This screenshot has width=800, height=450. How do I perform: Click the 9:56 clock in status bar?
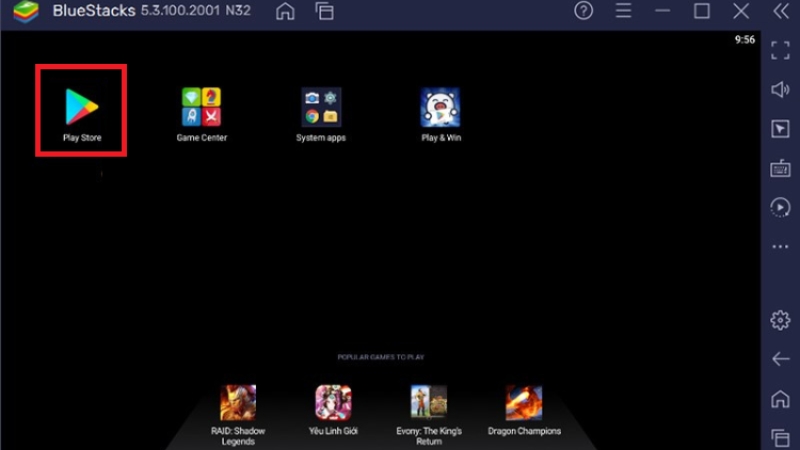[744, 40]
